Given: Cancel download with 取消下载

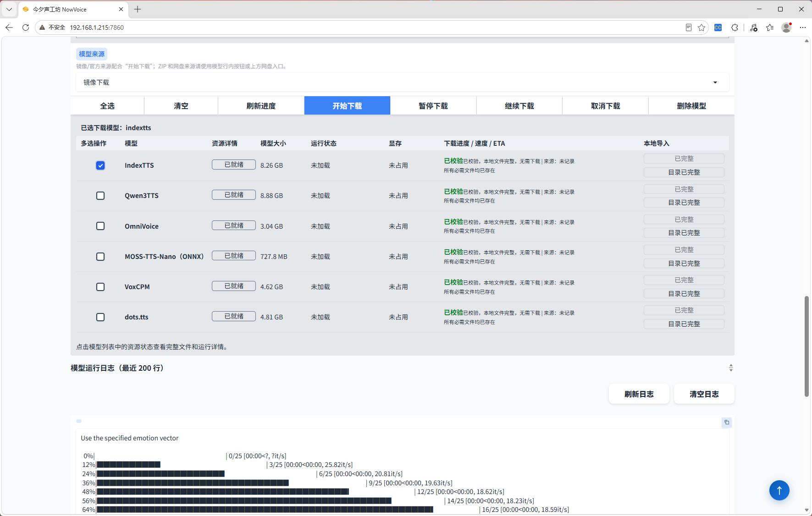Looking at the screenshot, I should click(x=605, y=106).
